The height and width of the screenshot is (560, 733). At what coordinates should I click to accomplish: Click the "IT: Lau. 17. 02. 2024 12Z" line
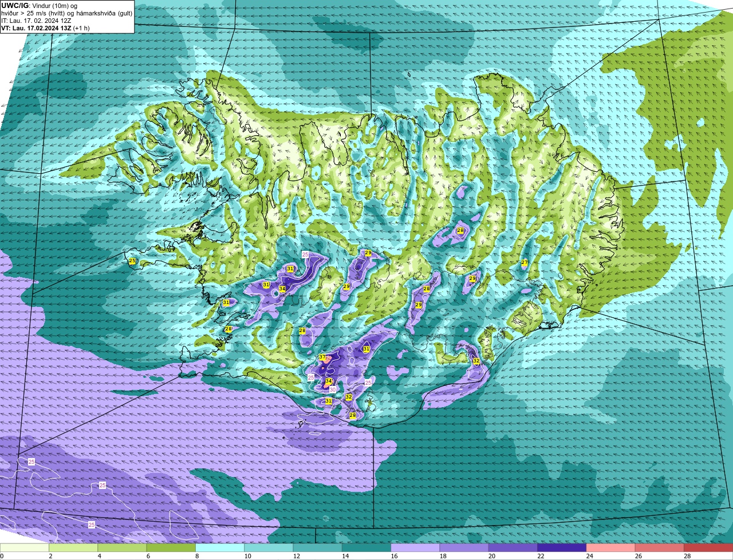click(x=36, y=20)
